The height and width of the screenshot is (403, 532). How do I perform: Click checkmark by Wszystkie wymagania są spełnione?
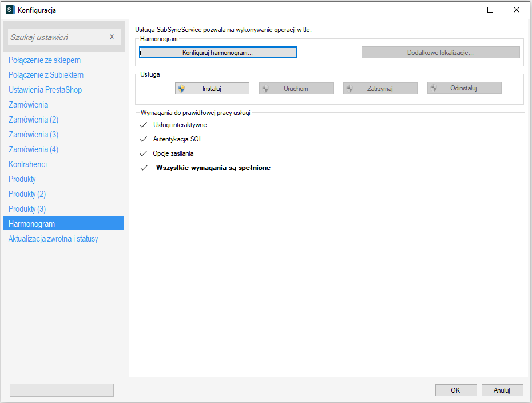143,168
